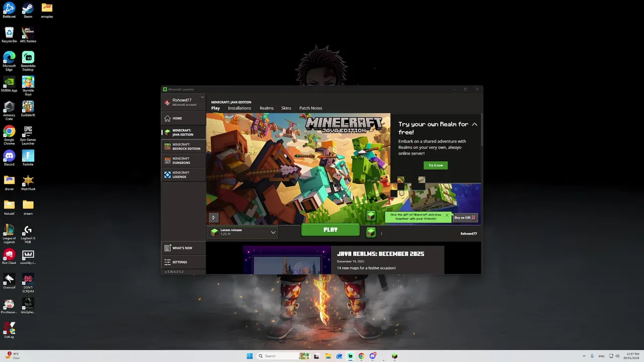Open the taskbar clock and calendar

632,356
